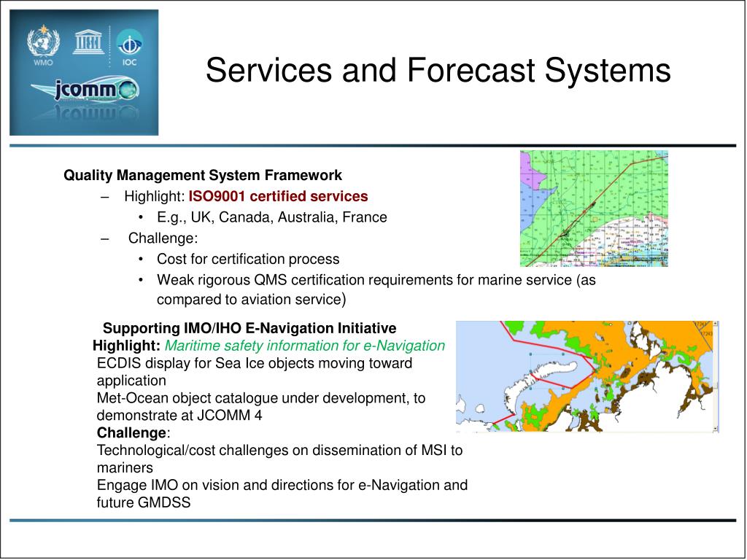Click the 'future GMDSS' line
This screenshot has height=560, width=747.
[144, 502]
